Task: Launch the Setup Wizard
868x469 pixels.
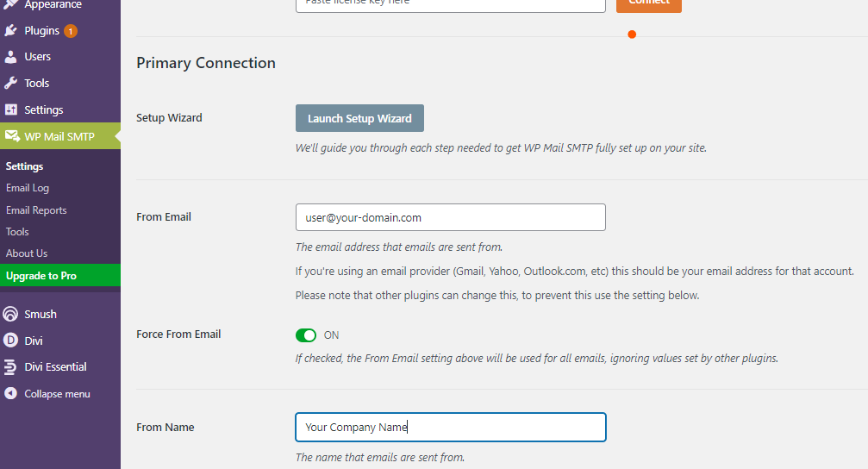Action: point(359,118)
